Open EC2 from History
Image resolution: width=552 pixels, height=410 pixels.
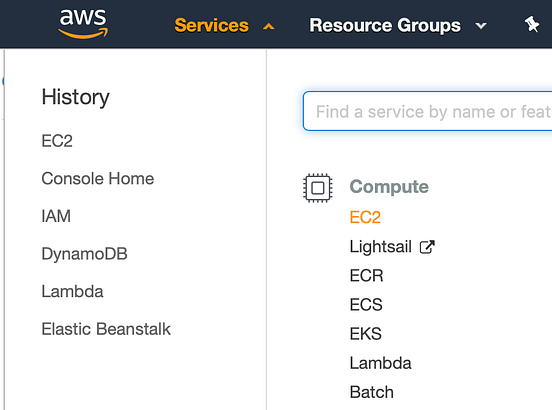pos(57,141)
